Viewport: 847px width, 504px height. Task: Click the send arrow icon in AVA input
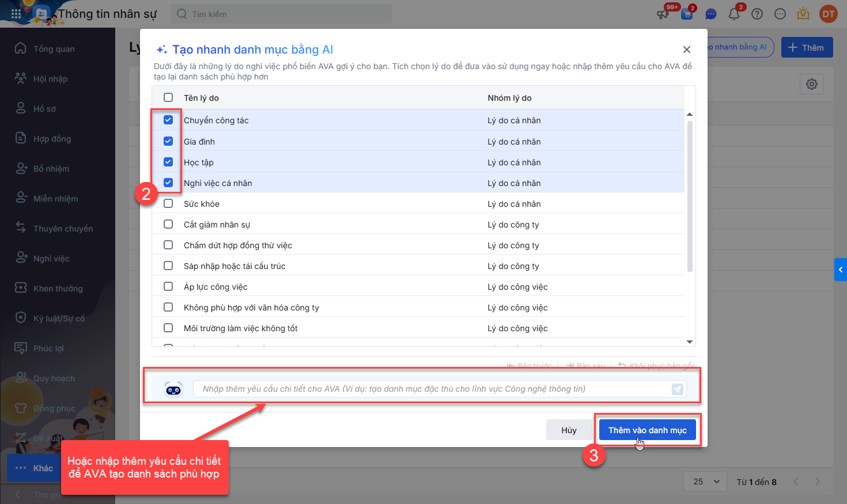click(678, 389)
